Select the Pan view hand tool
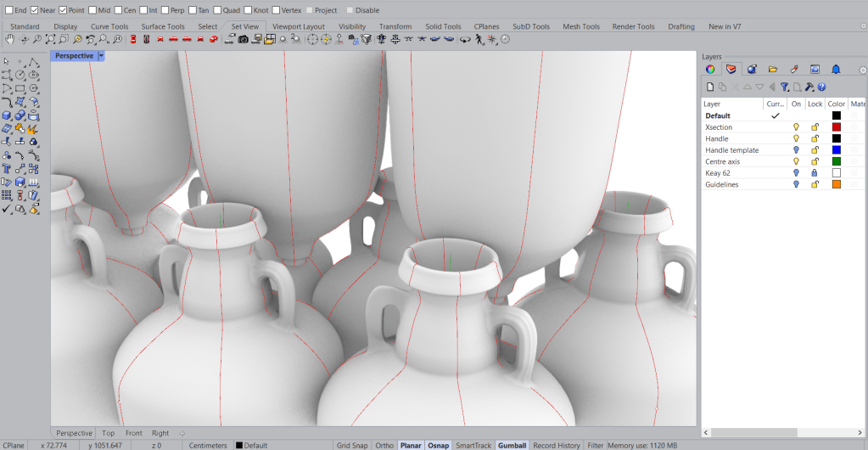Viewport: 868px width, 450px height. (9, 40)
